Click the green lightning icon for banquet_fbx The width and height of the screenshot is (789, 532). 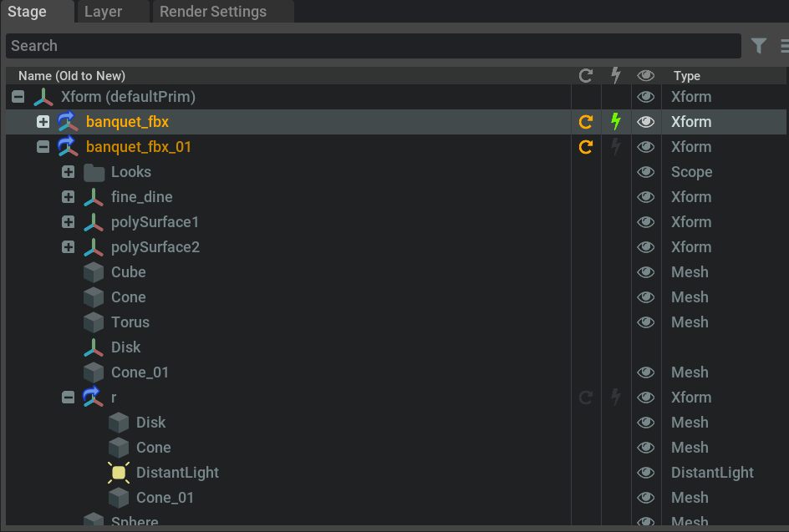(616, 122)
